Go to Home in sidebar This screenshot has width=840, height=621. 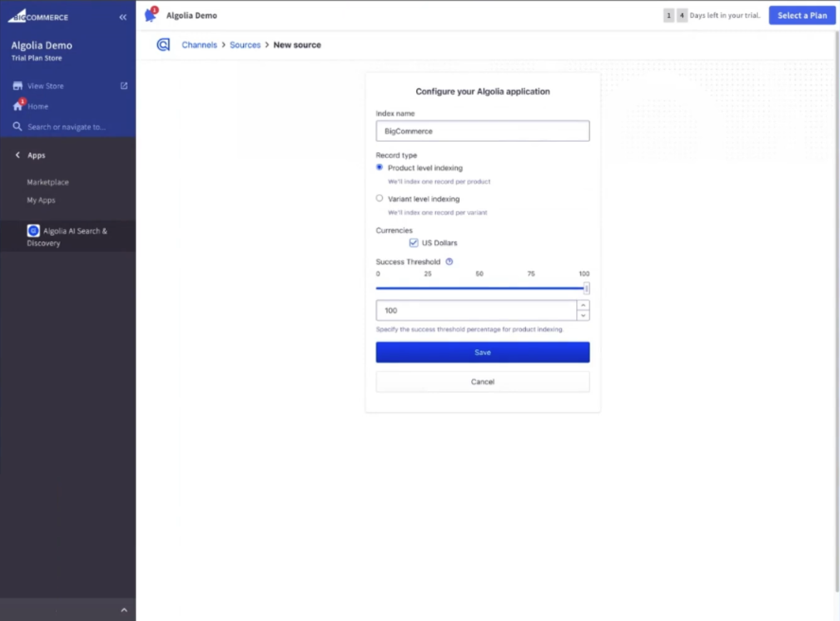pyautogui.click(x=38, y=106)
